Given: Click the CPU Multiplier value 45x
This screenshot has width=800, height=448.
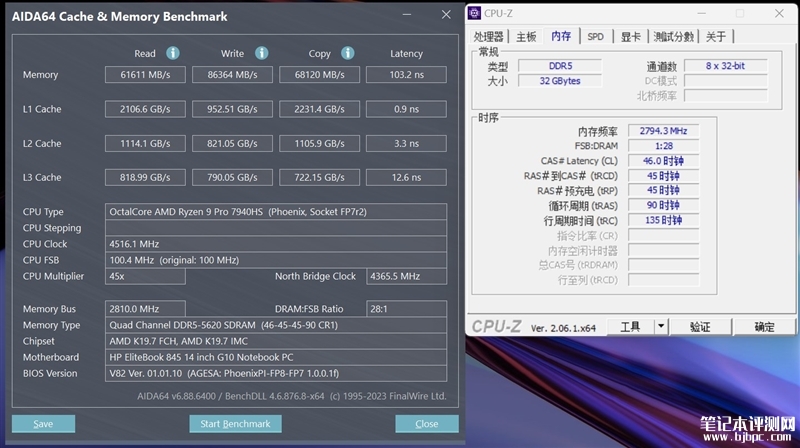Looking at the screenshot, I should tap(145, 276).
